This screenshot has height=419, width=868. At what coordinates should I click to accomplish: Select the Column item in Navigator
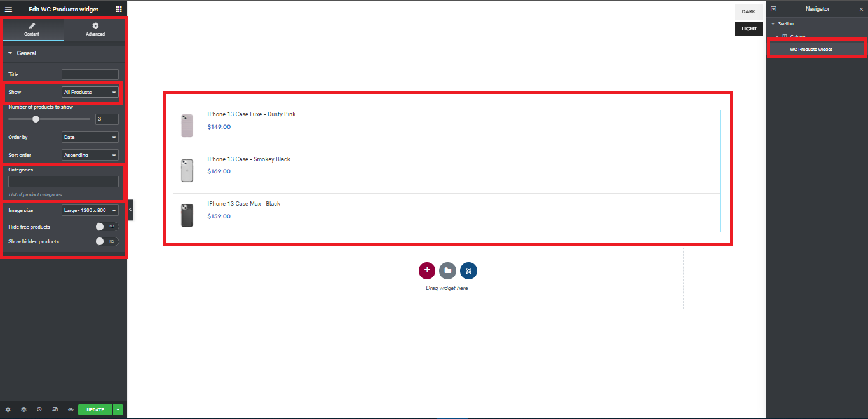[x=798, y=36]
